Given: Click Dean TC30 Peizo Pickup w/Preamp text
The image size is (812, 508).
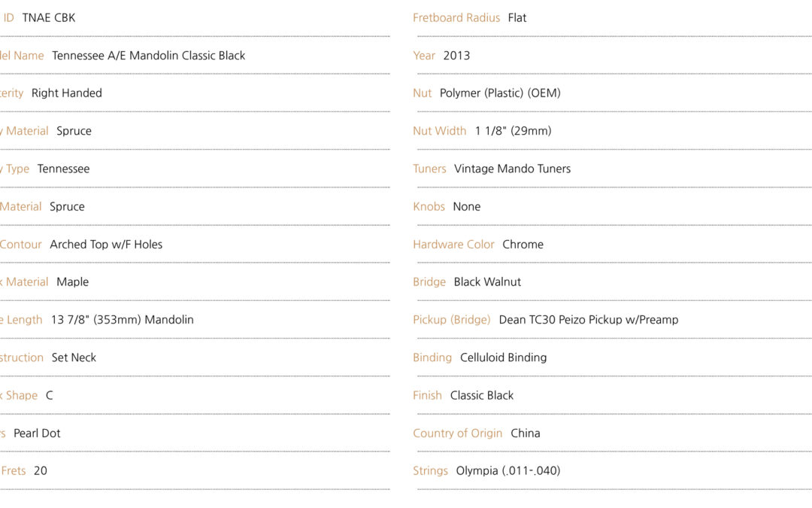Looking at the screenshot, I should (589, 320).
